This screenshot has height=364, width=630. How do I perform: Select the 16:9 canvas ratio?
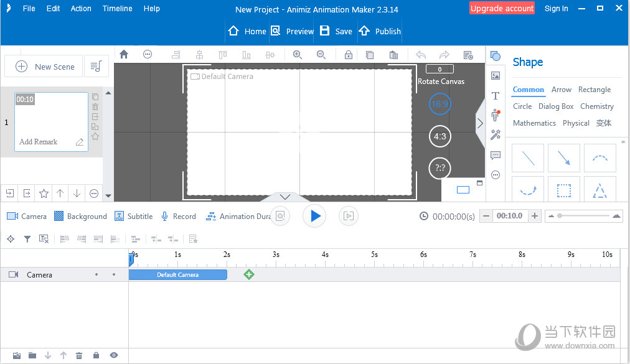pyautogui.click(x=440, y=104)
